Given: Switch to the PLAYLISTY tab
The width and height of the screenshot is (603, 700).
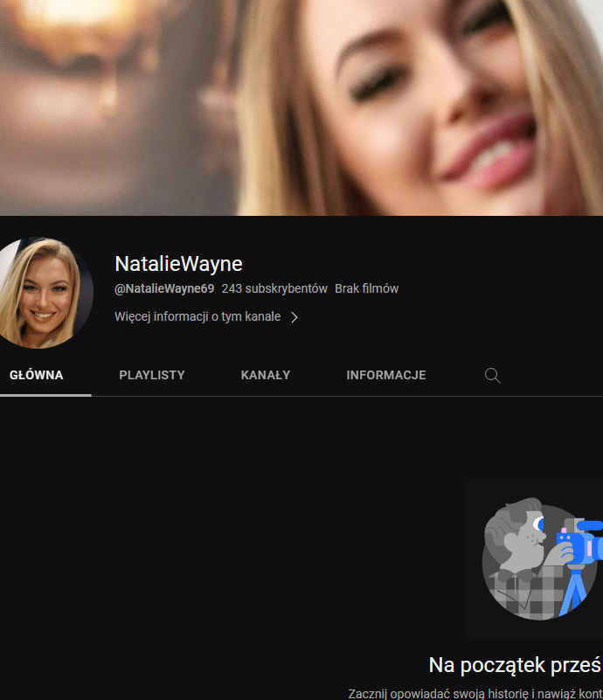Looking at the screenshot, I should click(x=152, y=375).
